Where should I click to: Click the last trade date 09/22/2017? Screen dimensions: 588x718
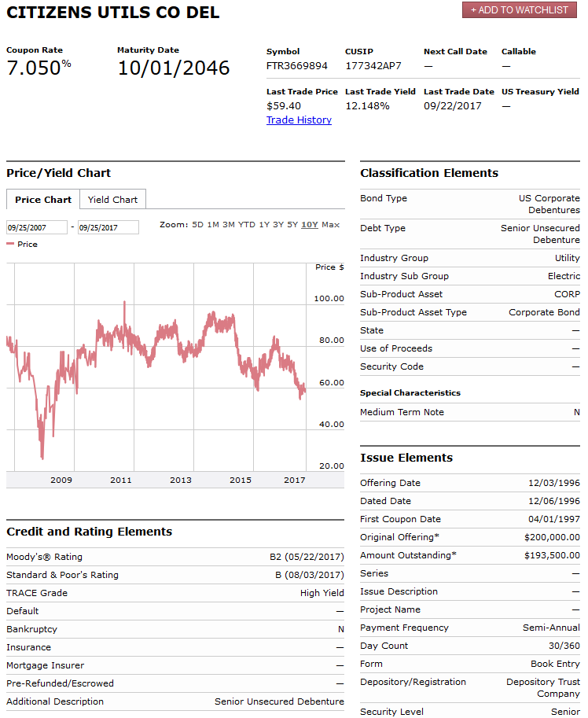453,106
